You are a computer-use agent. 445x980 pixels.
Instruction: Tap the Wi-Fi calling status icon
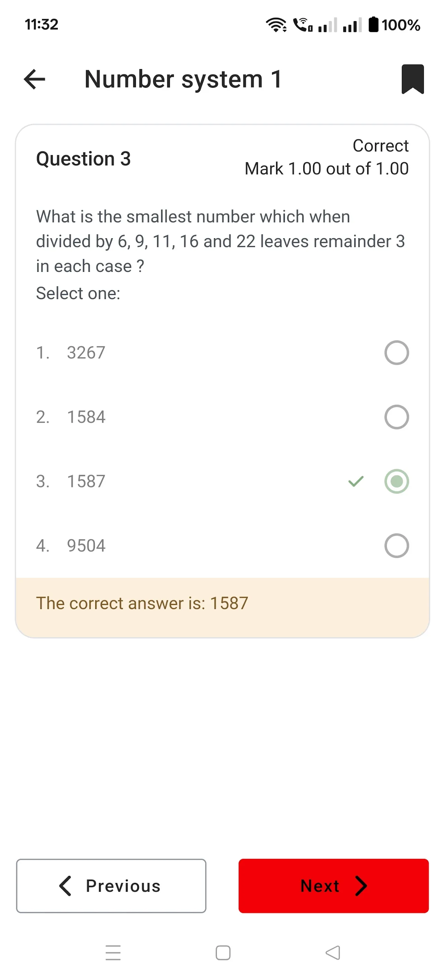click(303, 25)
